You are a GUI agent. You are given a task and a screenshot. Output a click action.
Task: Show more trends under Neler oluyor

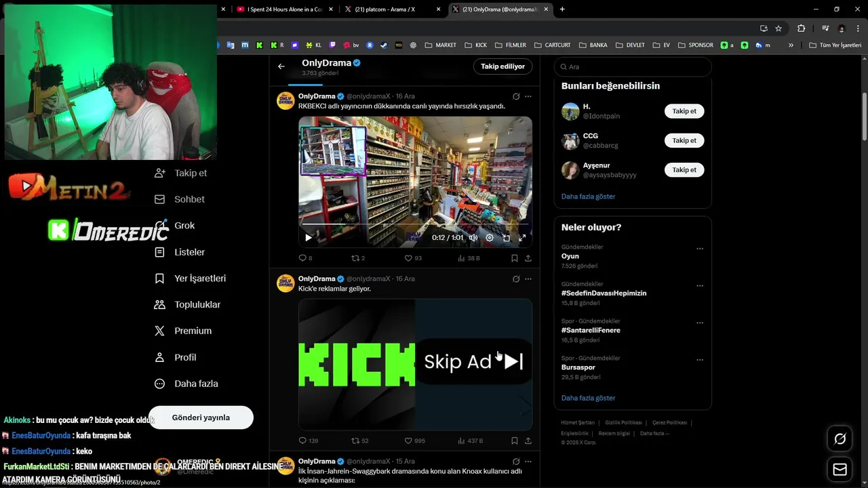(x=588, y=398)
